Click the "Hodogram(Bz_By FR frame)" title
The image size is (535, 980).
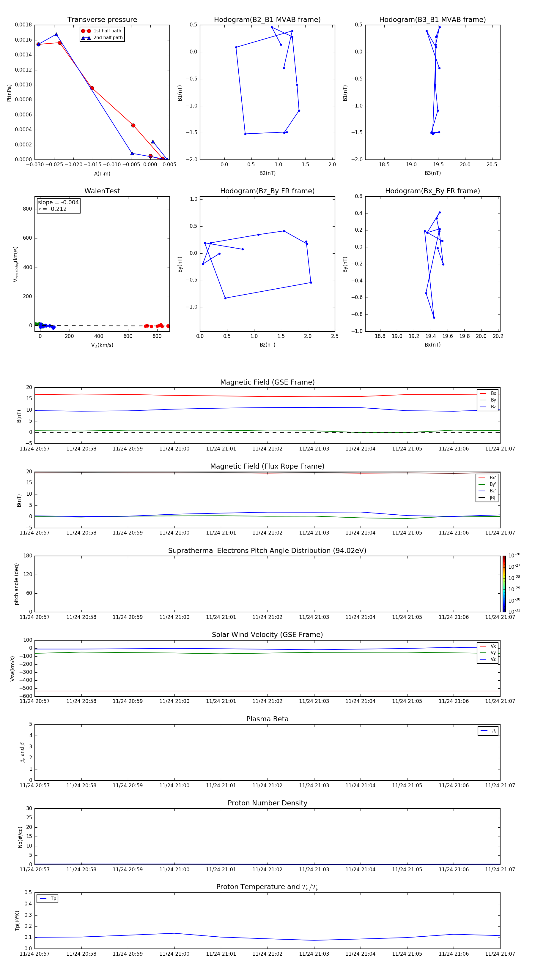coord(267,191)
